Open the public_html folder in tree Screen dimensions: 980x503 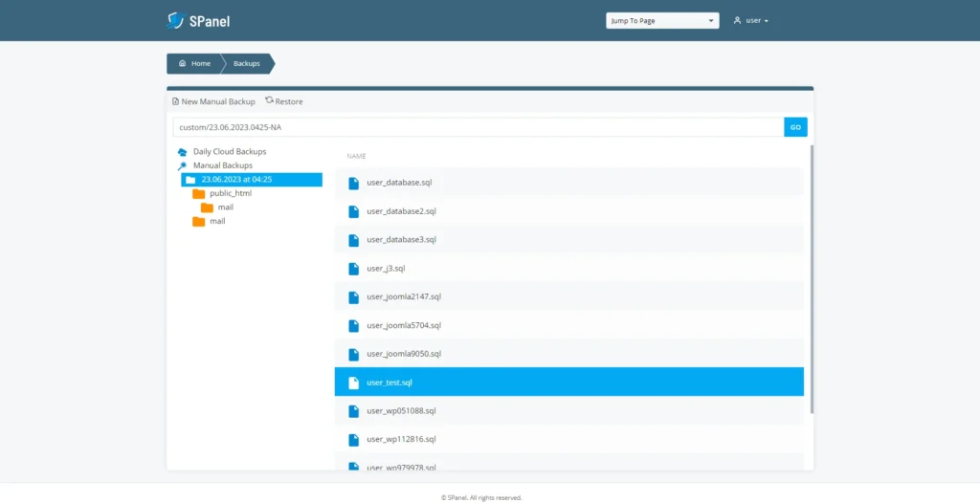231,194
